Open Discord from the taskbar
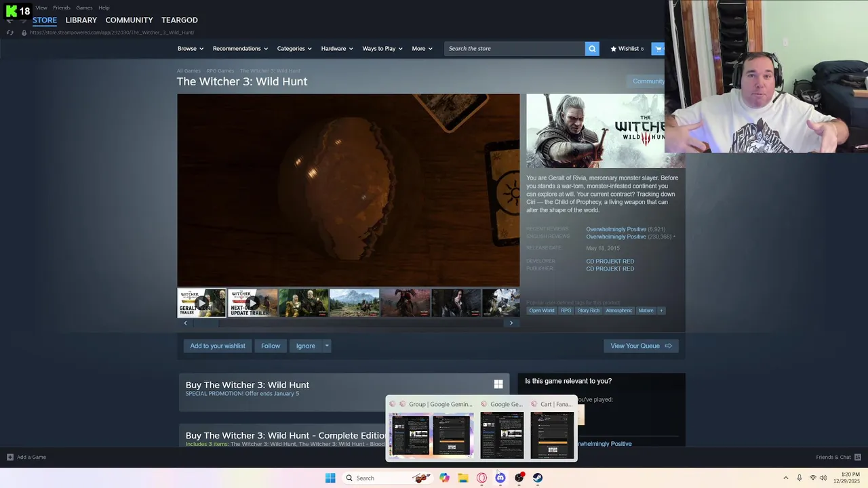868x488 pixels. [500, 478]
